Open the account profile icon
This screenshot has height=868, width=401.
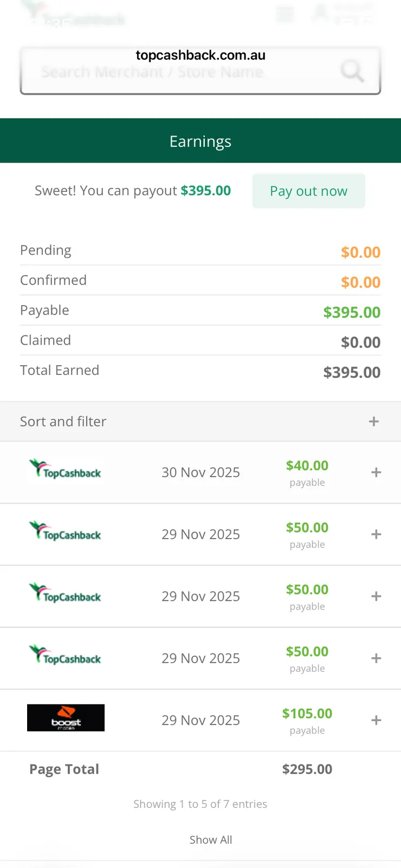click(320, 13)
